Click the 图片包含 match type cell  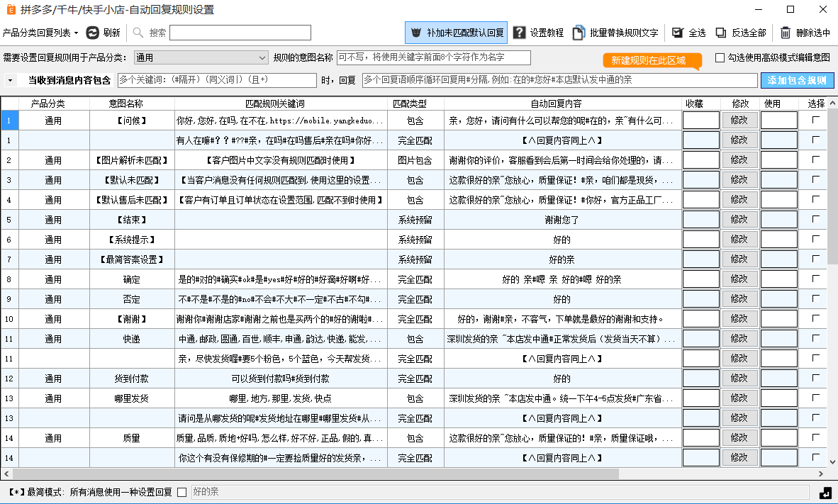415,159
